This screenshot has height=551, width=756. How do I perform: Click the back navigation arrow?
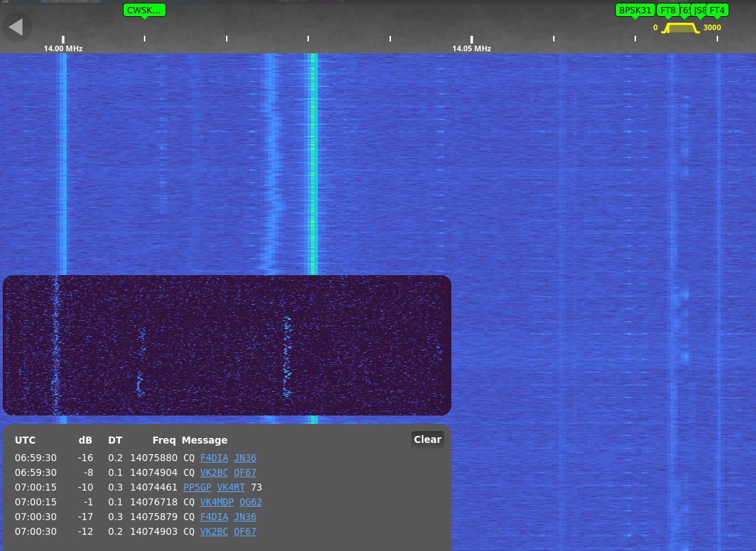coord(17,27)
